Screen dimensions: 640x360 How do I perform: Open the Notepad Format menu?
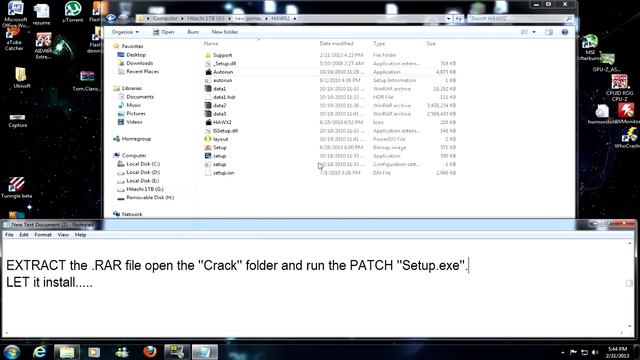click(x=43, y=235)
